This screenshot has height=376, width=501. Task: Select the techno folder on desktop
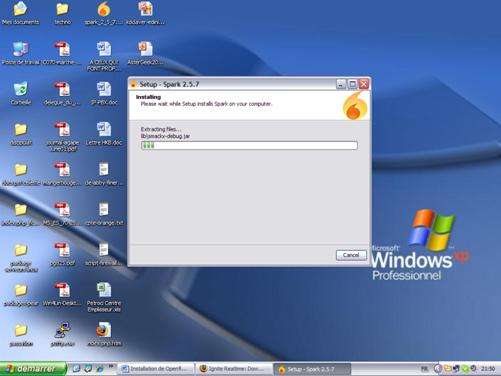(62, 13)
